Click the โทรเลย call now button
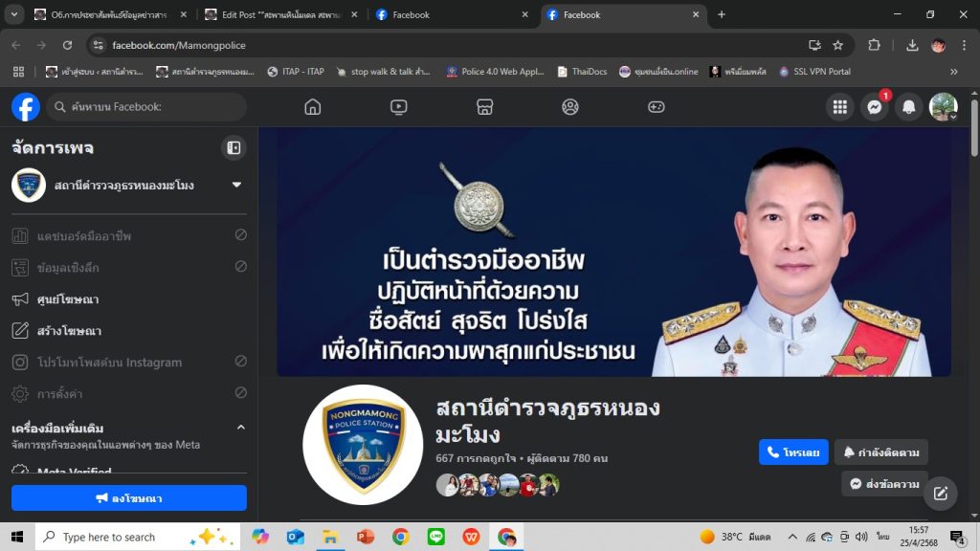The image size is (980, 551). pyautogui.click(x=793, y=452)
